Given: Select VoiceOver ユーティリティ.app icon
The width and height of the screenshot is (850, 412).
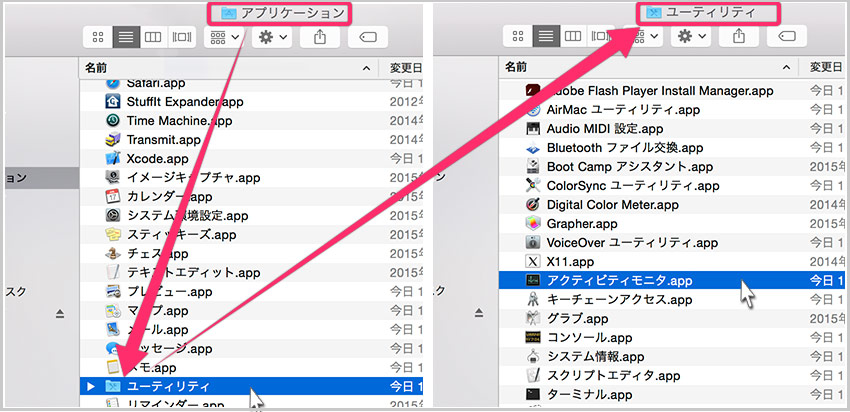Looking at the screenshot, I should click(x=533, y=242).
